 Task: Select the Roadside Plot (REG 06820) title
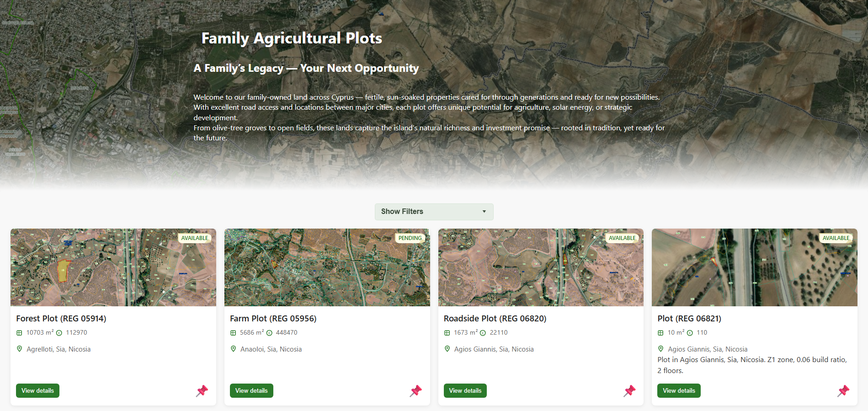point(495,319)
